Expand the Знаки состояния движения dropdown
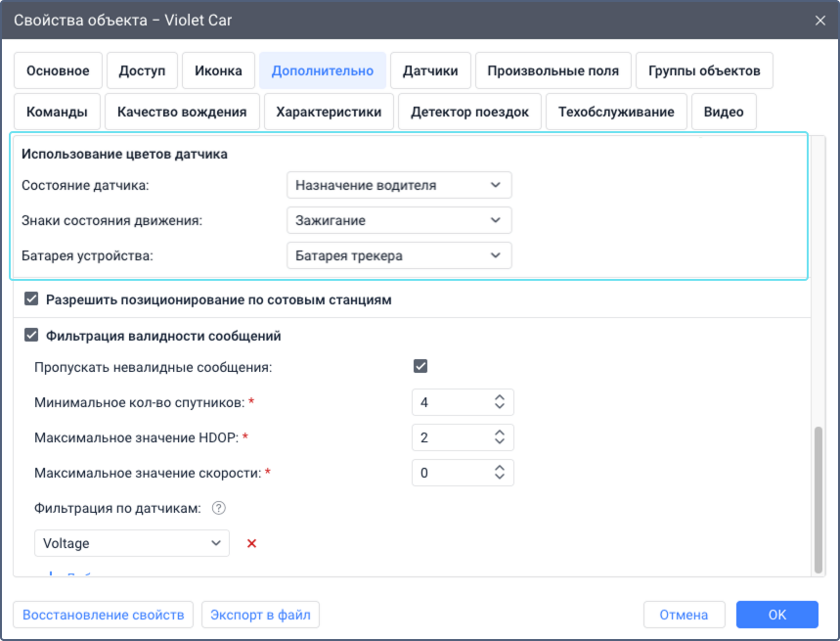The width and height of the screenshot is (840, 641). pyautogui.click(x=399, y=220)
